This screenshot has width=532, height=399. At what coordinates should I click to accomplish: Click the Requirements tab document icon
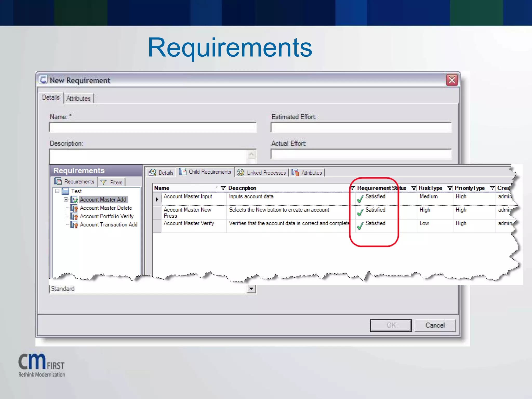point(58,181)
